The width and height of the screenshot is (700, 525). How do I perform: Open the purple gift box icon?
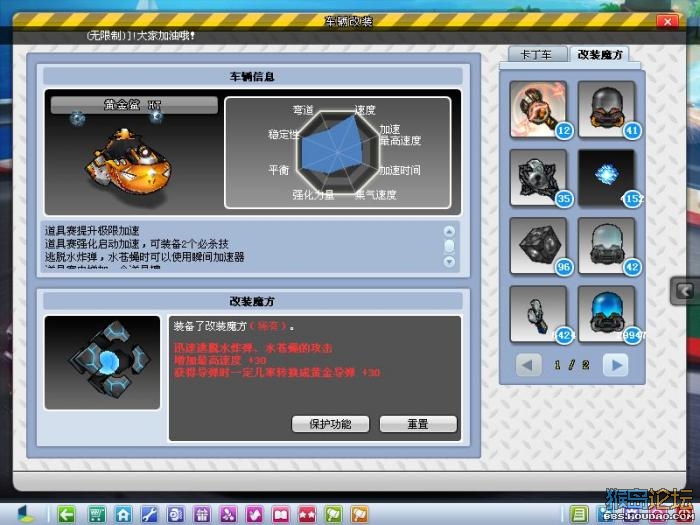pyautogui.click(x=202, y=514)
